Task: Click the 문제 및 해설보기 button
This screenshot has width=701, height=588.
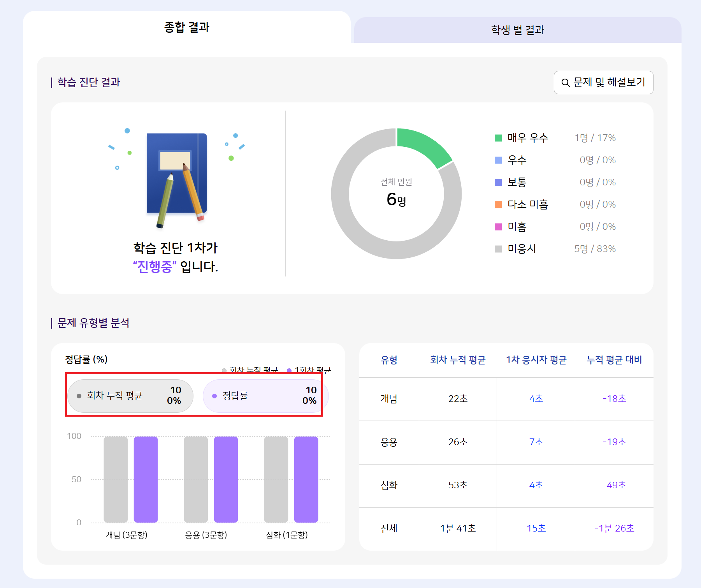Action: [603, 83]
